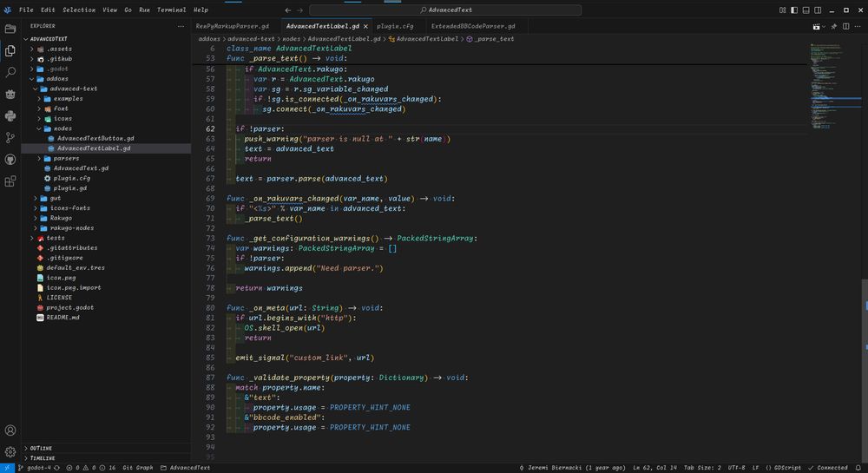Collapse the ADVANCEDTEXT root folder
This screenshot has height=473, width=868.
pyautogui.click(x=105, y=39)
